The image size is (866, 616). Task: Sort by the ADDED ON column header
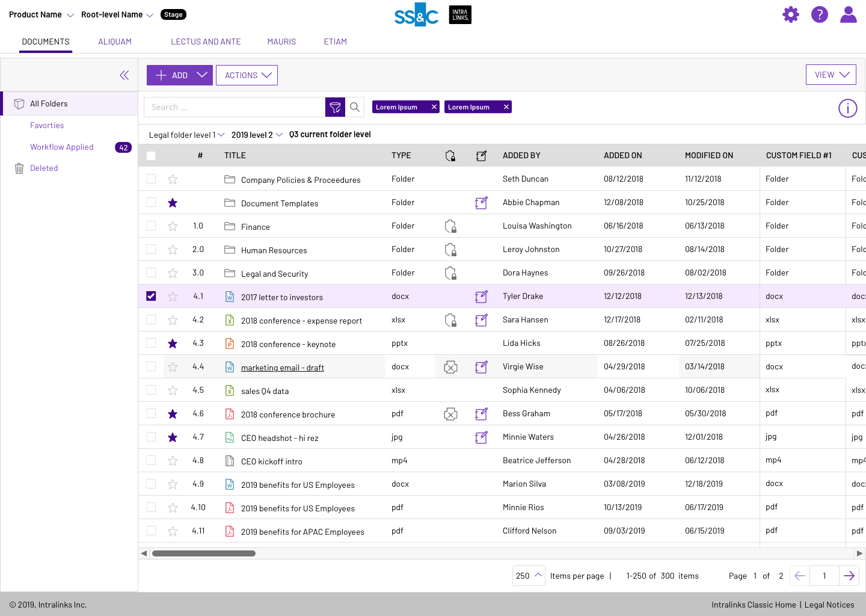tap(623, 155)
